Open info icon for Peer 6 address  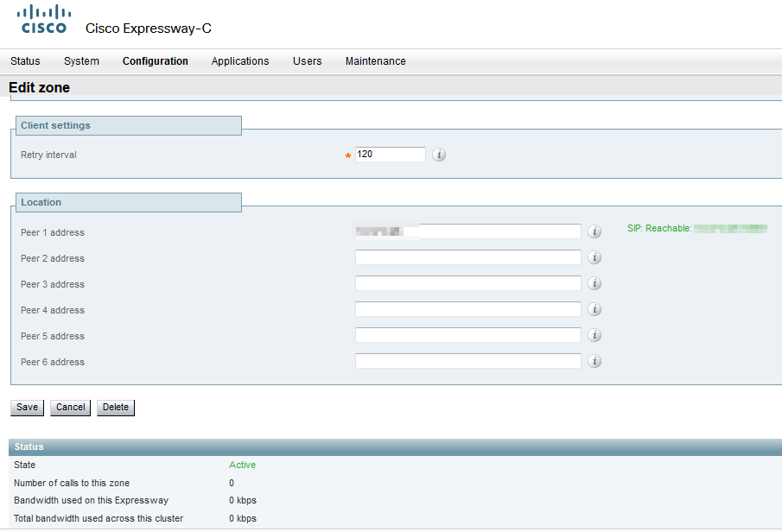(x=594, y=361)
